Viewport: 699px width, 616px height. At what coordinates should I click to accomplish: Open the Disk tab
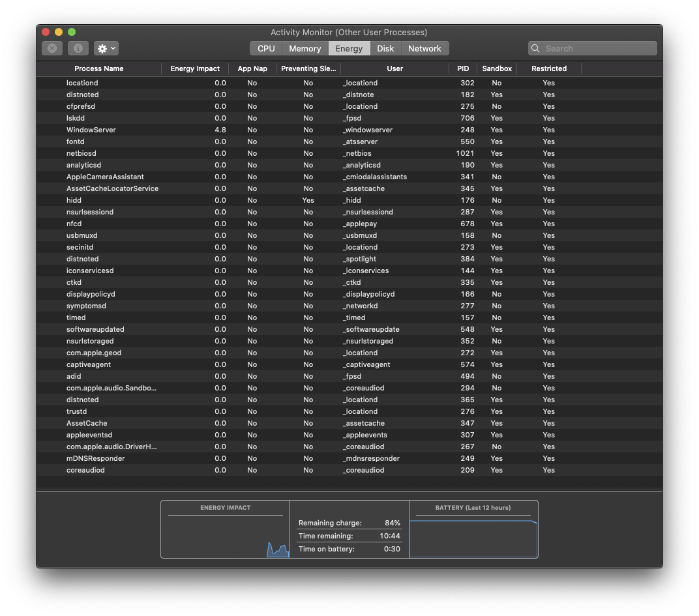tap(385, 48)
